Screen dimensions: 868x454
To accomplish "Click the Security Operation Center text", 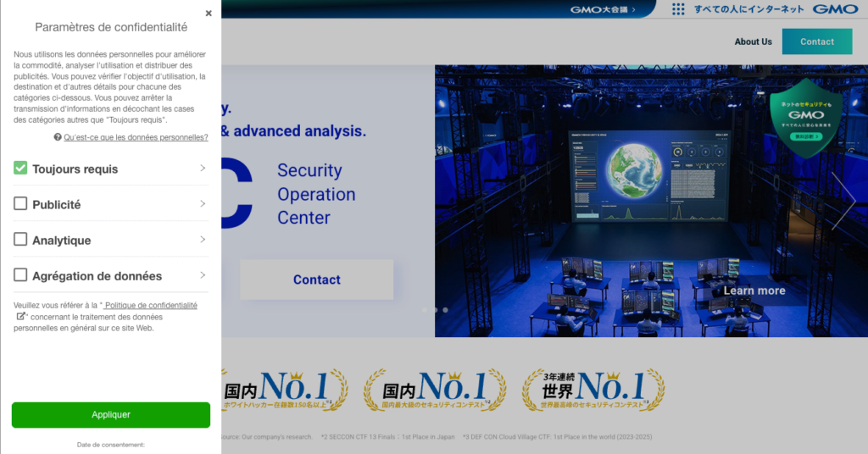I will click(316, 194).
